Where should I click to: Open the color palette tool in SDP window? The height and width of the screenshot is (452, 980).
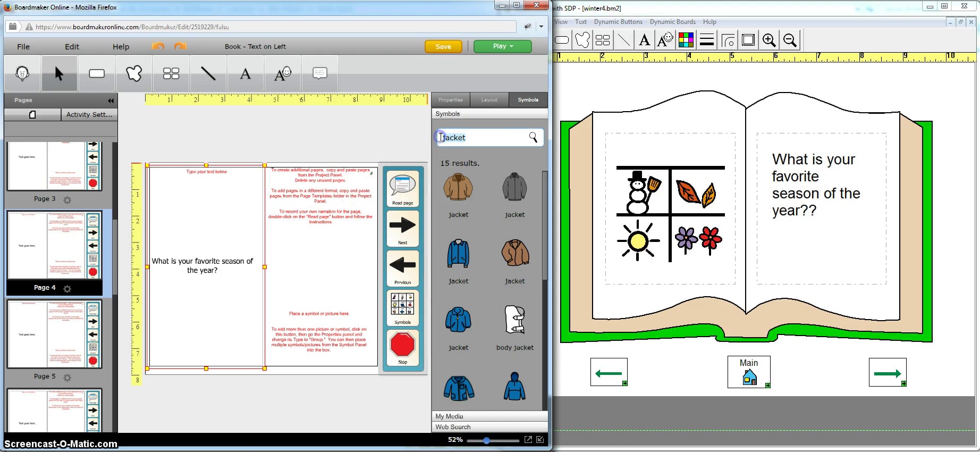[686, 40]
